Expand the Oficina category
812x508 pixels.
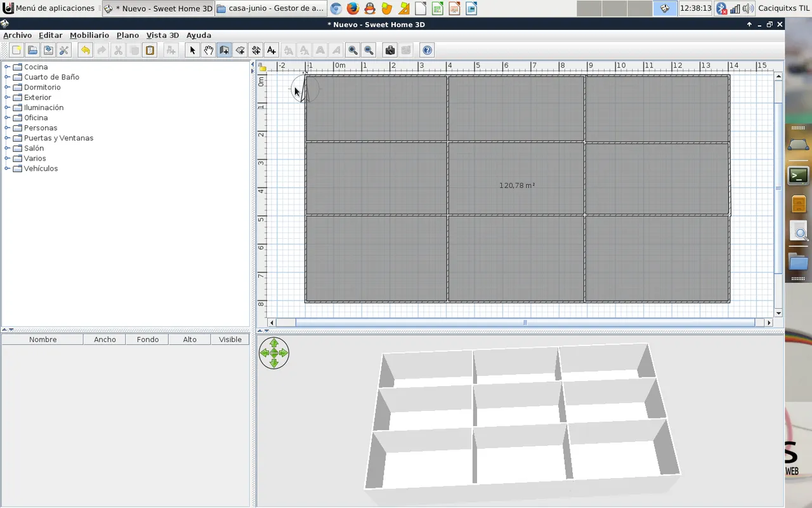(8, 117)
